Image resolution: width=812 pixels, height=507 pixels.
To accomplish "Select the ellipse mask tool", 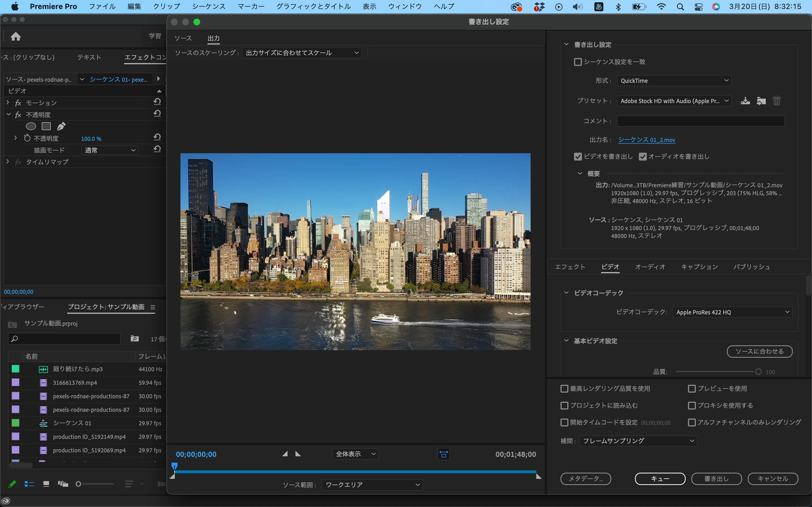I will coord(31,126).
